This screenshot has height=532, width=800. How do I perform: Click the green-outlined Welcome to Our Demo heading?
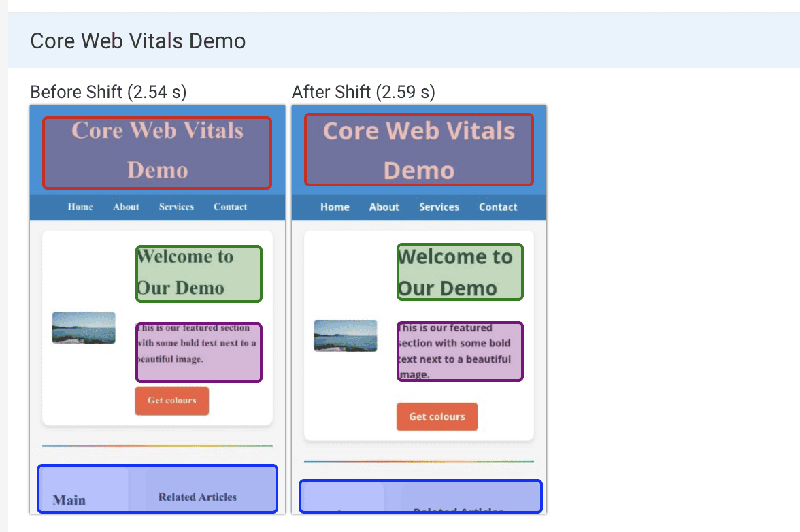(199, 272)
